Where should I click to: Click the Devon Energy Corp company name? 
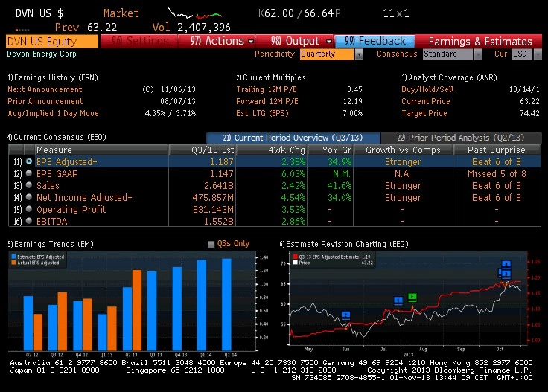tap(42, 54)
